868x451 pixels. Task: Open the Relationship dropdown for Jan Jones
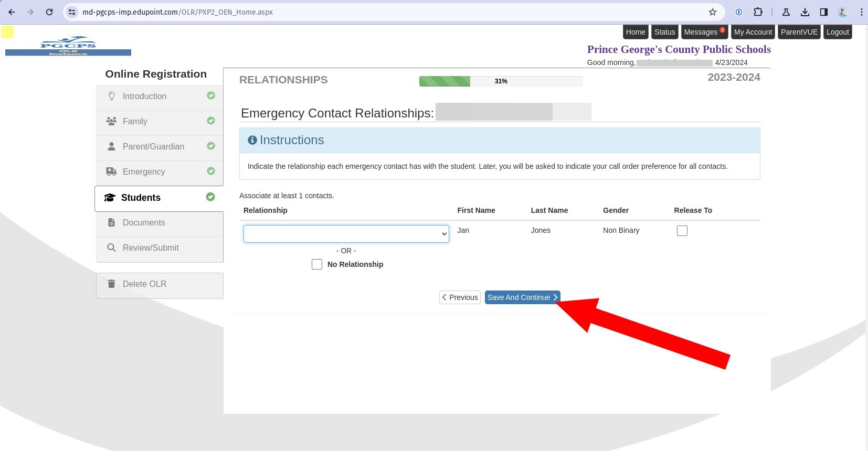(346, 234)
